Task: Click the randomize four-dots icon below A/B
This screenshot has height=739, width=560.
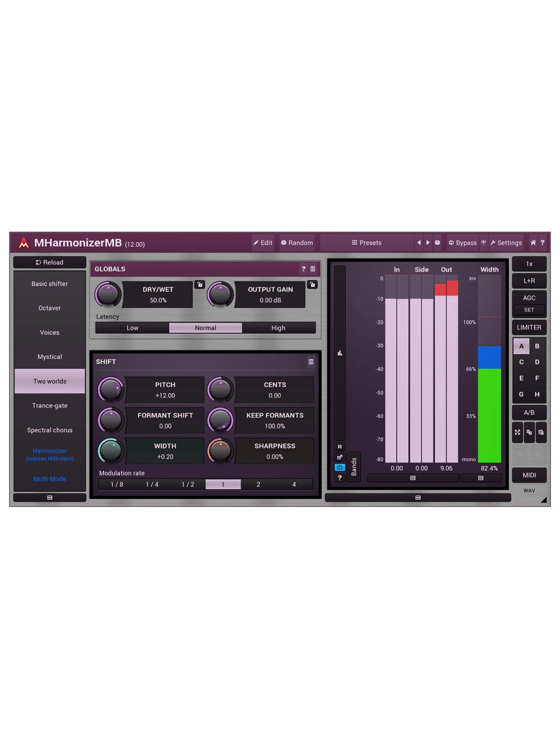Action: pos(517,432)
